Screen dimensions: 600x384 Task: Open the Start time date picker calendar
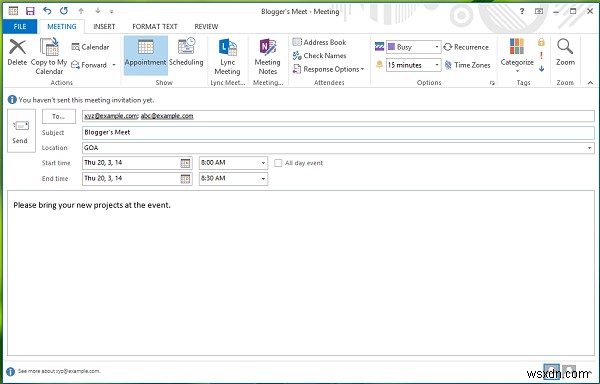tap(185, 163)
